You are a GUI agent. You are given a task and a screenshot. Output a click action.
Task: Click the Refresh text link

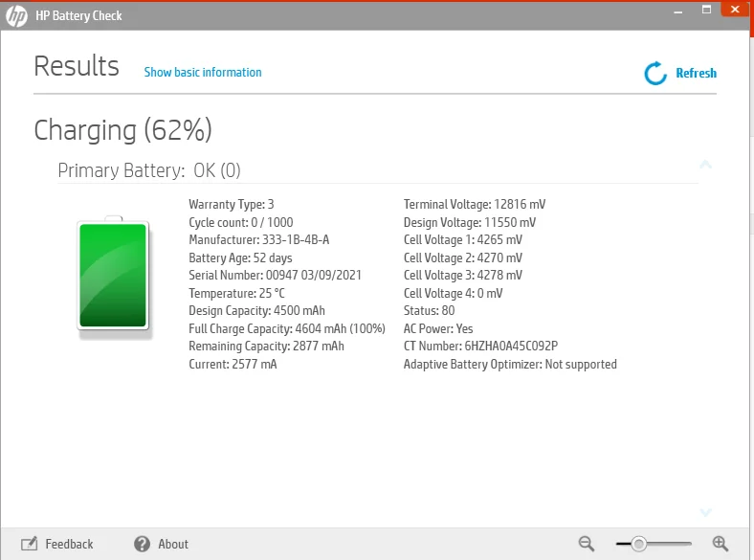tap(696, 73)
